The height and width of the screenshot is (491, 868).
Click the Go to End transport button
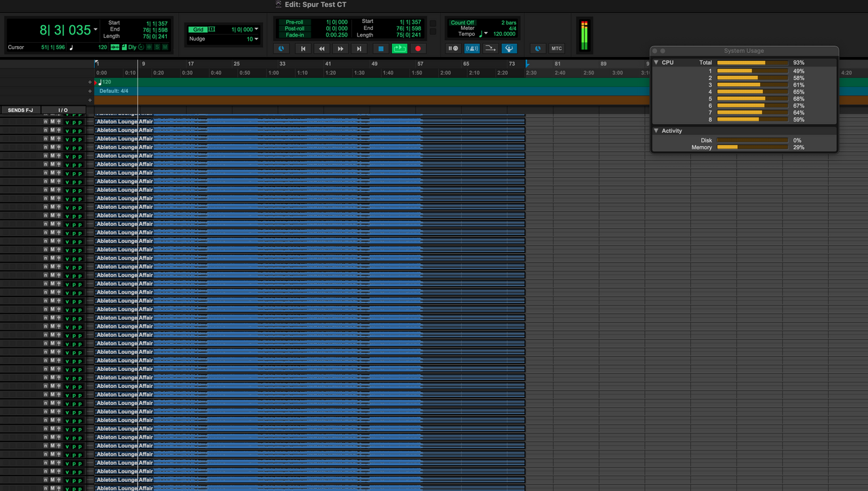359,49
